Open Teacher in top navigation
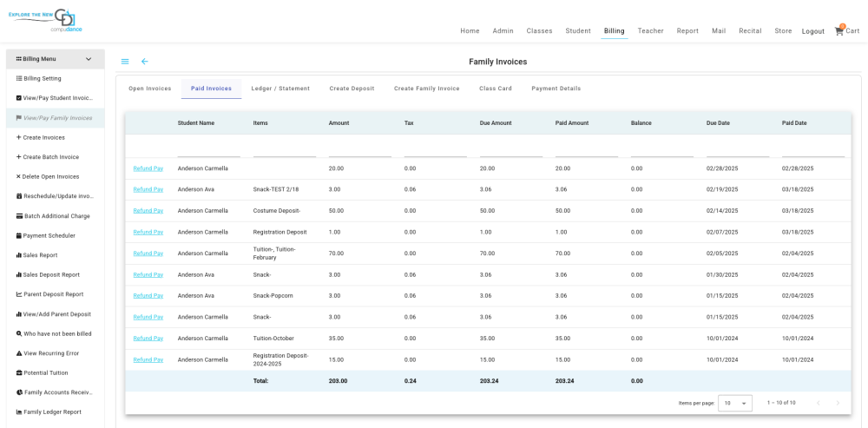868x428 pixels. 650,31
